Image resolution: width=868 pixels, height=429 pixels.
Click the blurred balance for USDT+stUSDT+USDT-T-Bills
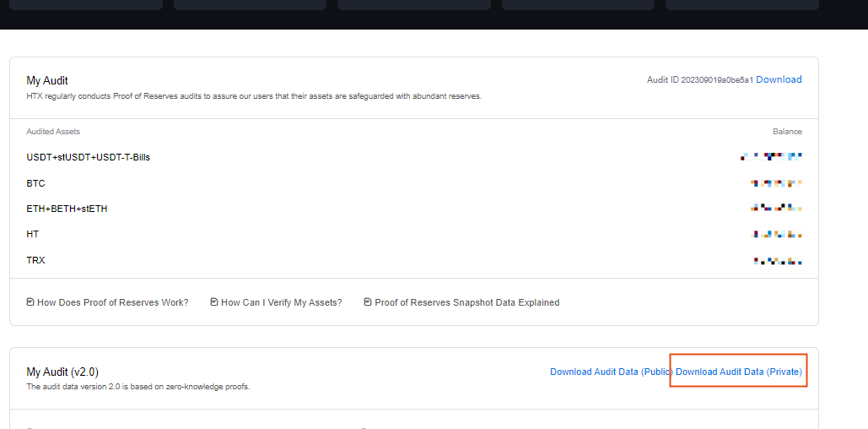pyautogui.click(x=771, y=157)
